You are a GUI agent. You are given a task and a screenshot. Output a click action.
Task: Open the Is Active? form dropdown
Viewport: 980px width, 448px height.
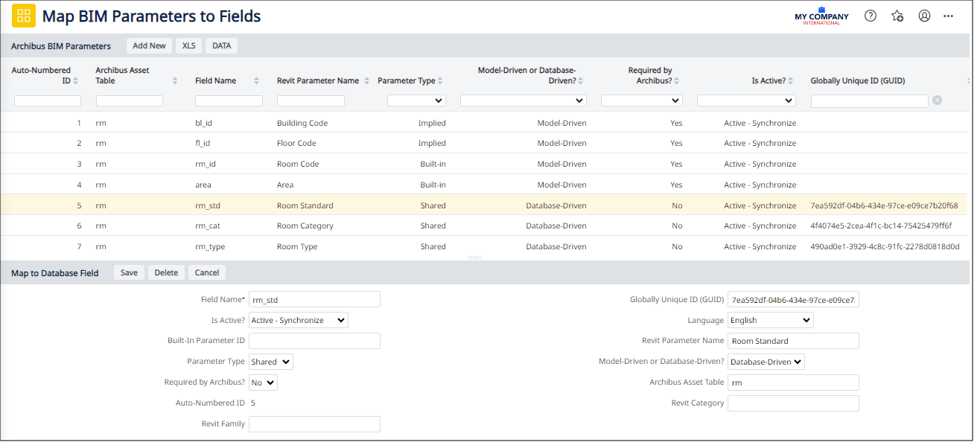(298, 320)
